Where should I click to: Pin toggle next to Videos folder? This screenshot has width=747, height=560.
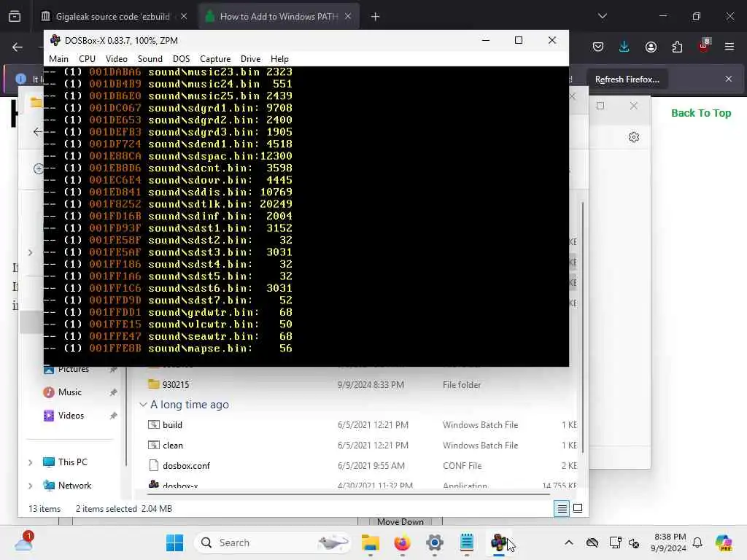coord(113,416)
